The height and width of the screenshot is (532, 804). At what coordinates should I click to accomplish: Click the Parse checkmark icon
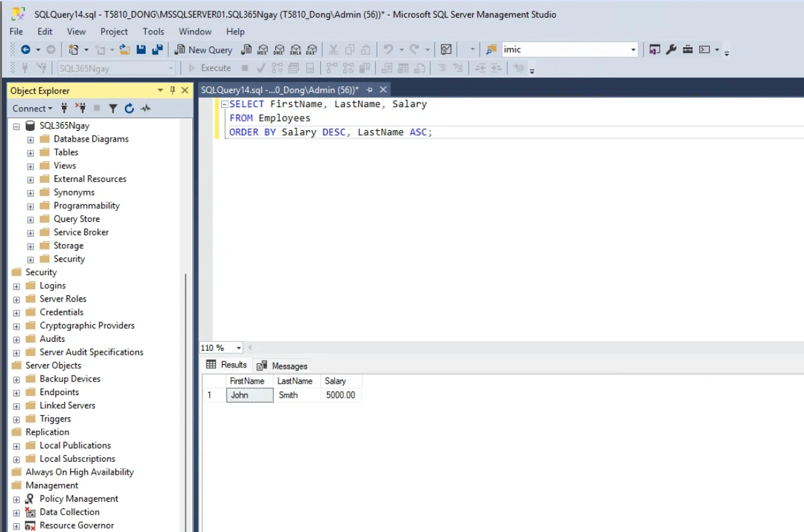tap(261, 68)
